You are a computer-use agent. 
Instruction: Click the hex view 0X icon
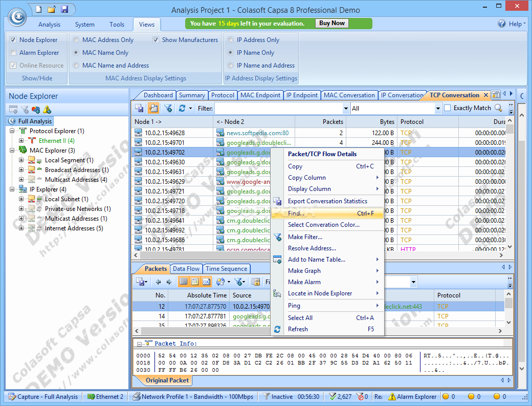pyautogui.click(x=206, y=282)
